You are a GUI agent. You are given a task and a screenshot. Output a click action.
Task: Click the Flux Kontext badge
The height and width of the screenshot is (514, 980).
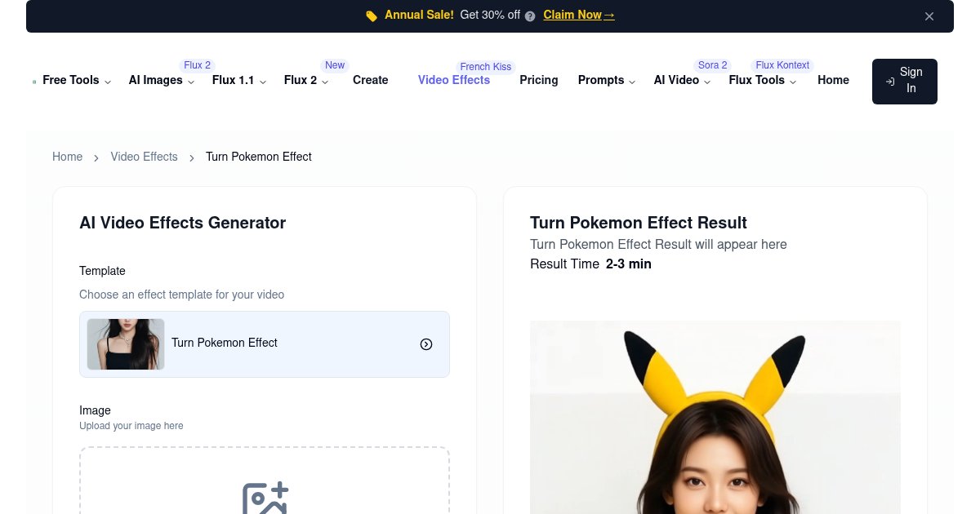(x=782, y=65)
